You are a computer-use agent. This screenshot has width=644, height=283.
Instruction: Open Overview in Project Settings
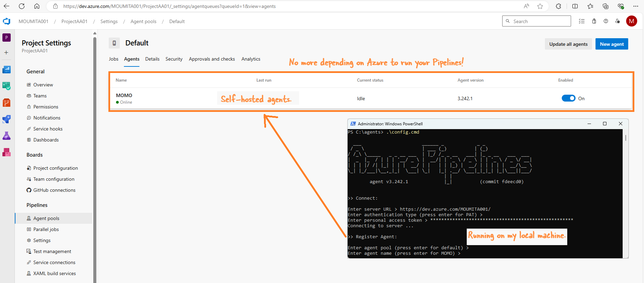click(x=43, y=85)
